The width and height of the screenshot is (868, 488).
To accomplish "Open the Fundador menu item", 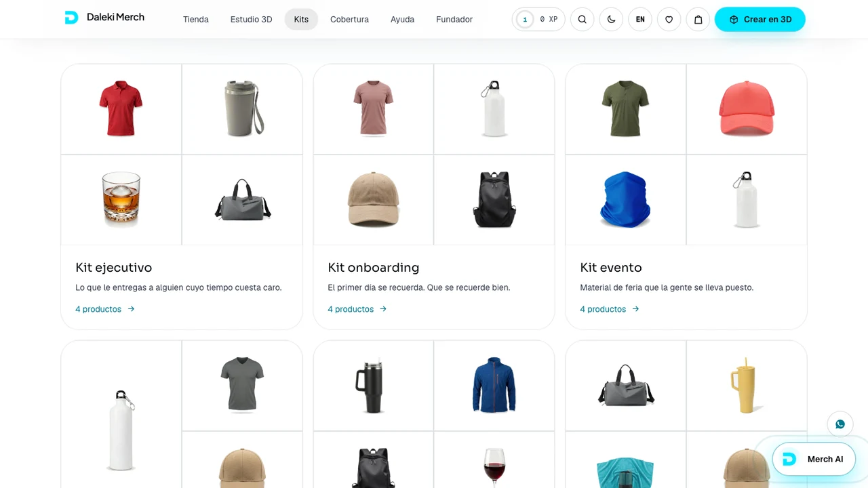I will coord(454,20).
